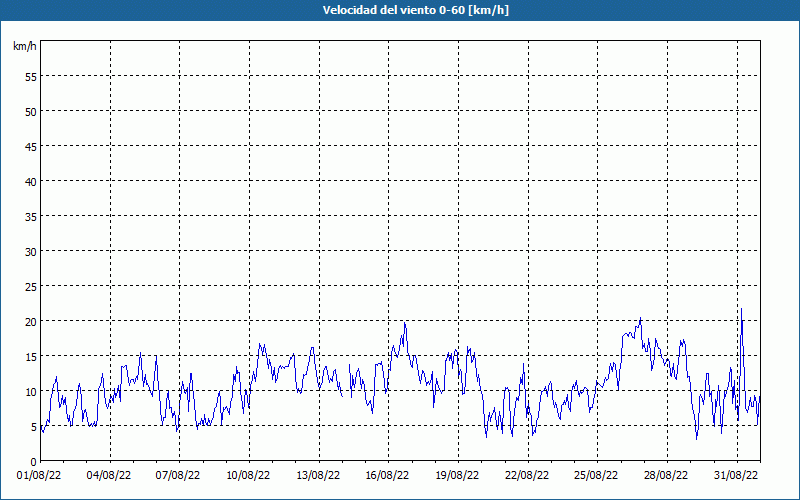This screenshot has width=800, height=500.
Task: Click the date label 10/08/22
Action: [x=248, y=476]
